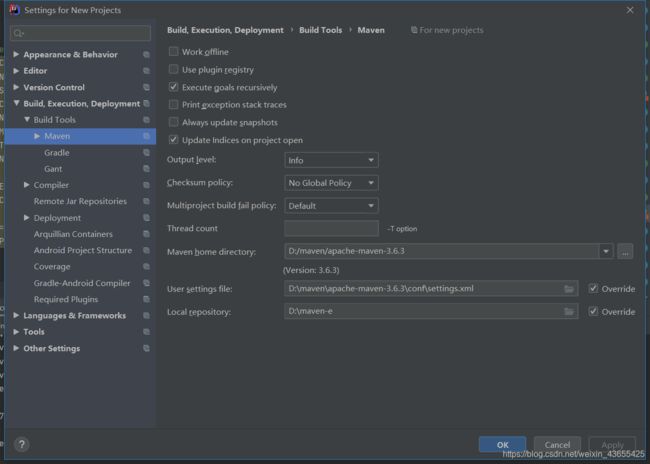Open Arquillian Containers settings

(73, 234)
